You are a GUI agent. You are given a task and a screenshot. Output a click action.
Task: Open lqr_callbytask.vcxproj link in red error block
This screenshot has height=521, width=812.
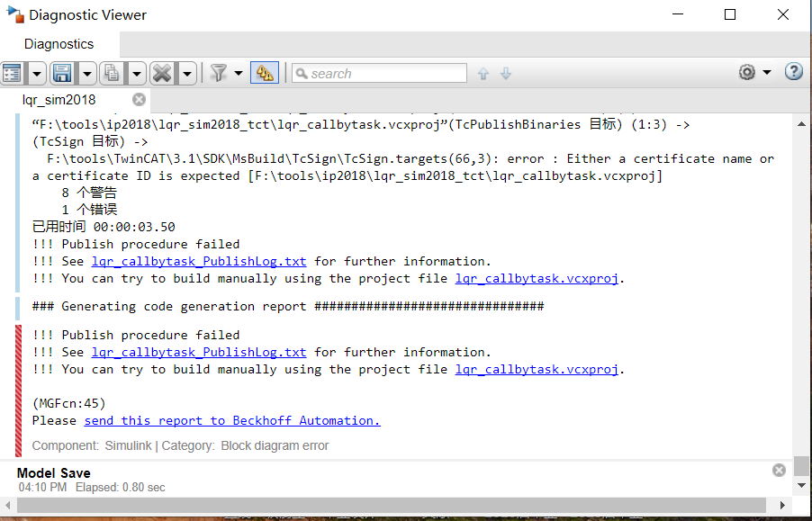point(537,370)
